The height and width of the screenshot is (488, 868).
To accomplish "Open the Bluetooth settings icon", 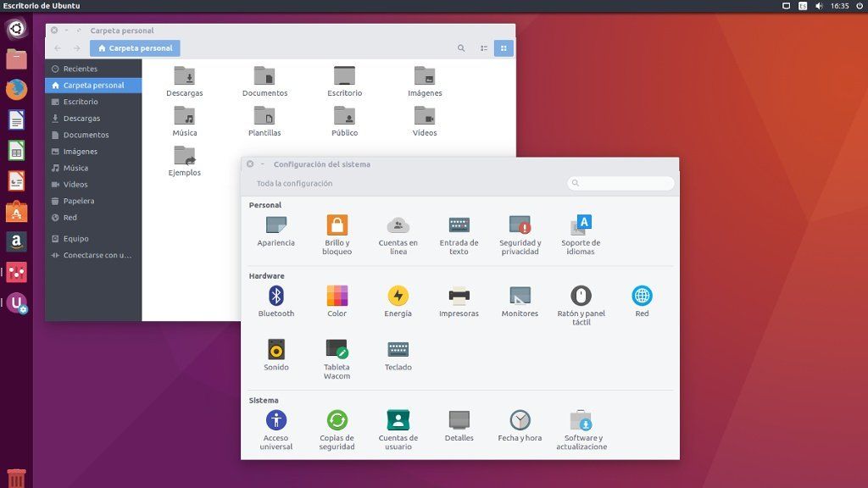I will [275, 297].
